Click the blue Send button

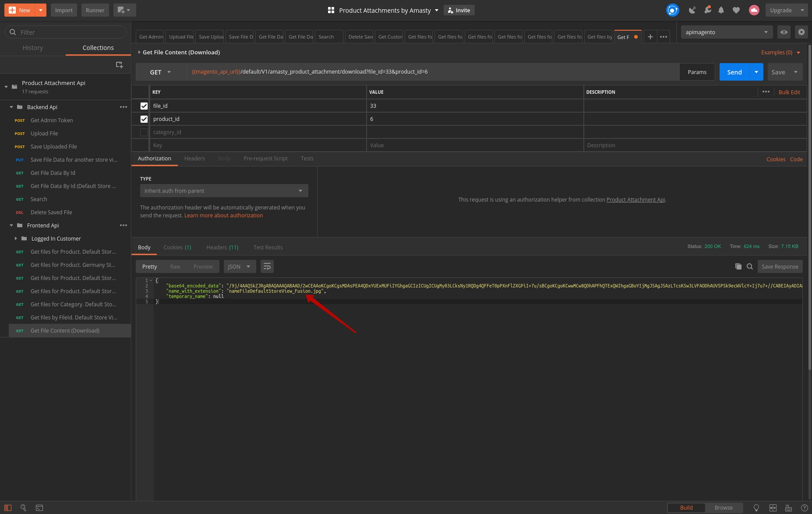pyautogui.click(x=734, y=72)
